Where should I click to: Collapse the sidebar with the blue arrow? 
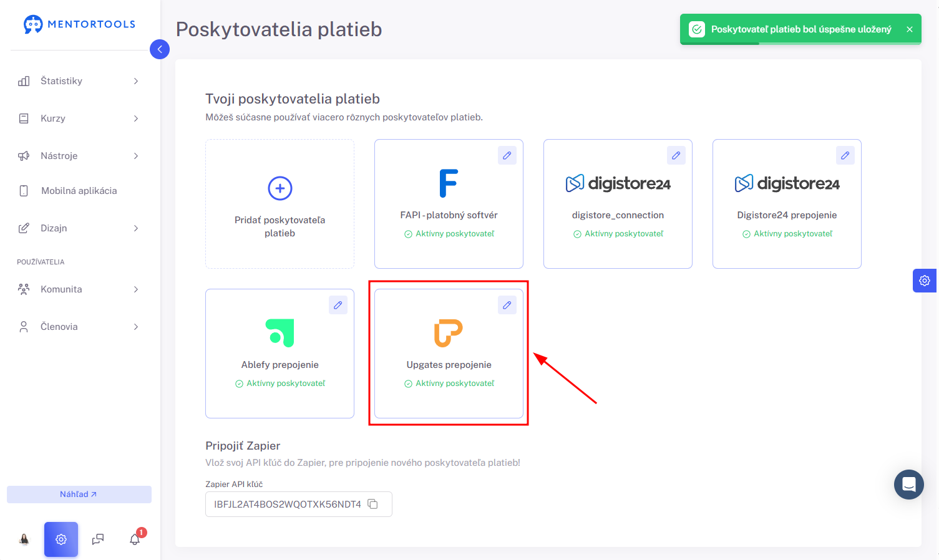(x=160, y=49)
